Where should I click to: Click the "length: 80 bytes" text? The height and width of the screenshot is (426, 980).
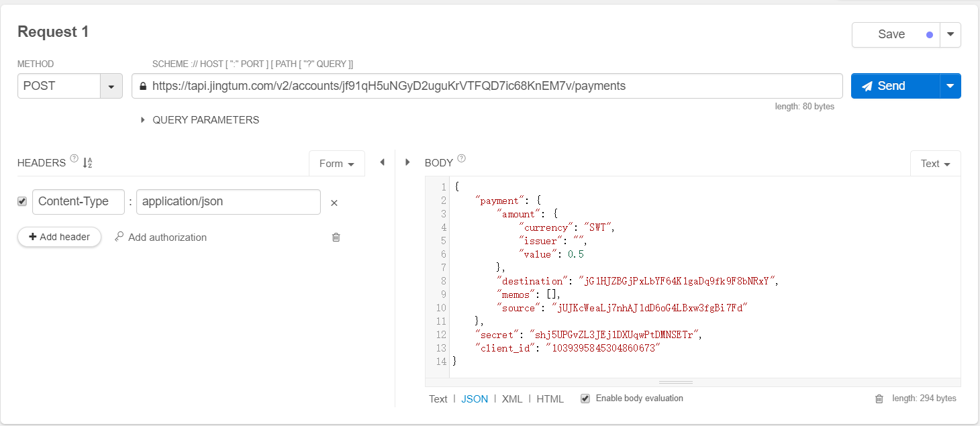click(804, 106)
